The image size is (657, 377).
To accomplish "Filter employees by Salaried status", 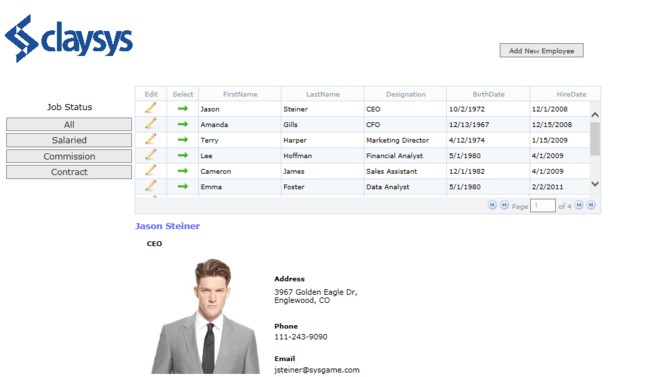I will [69, 140].
